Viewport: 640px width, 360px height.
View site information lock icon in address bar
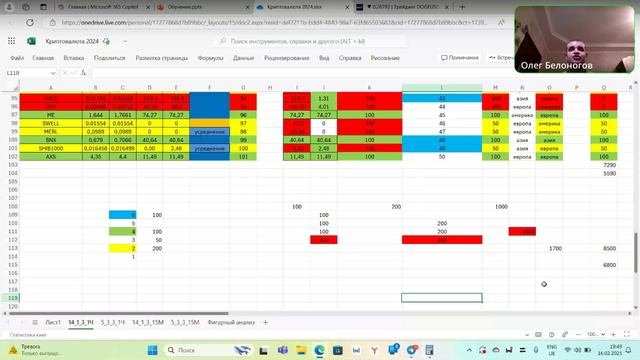tap(52, 22)
